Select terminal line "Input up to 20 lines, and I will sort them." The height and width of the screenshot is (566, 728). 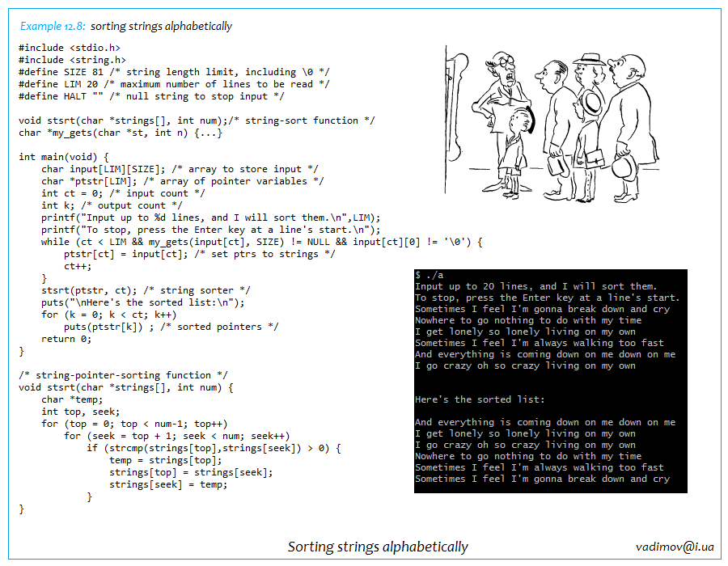pyautogui.click(x=535, y=286)
